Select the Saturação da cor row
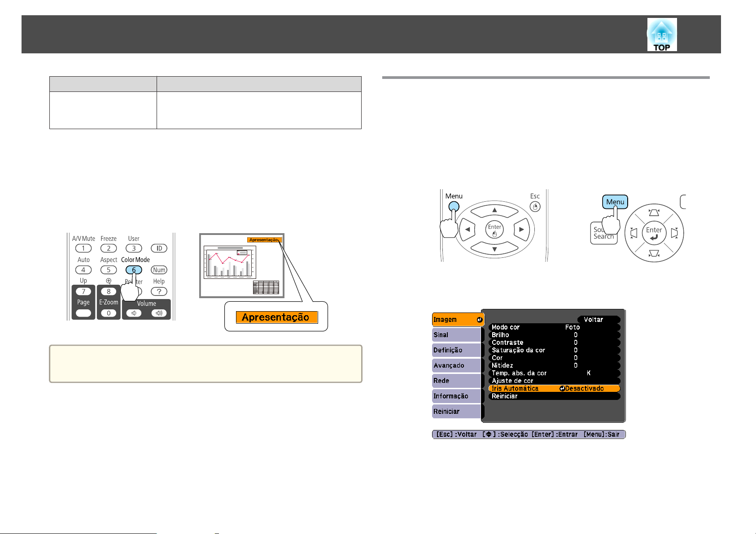 click(554, 350)
